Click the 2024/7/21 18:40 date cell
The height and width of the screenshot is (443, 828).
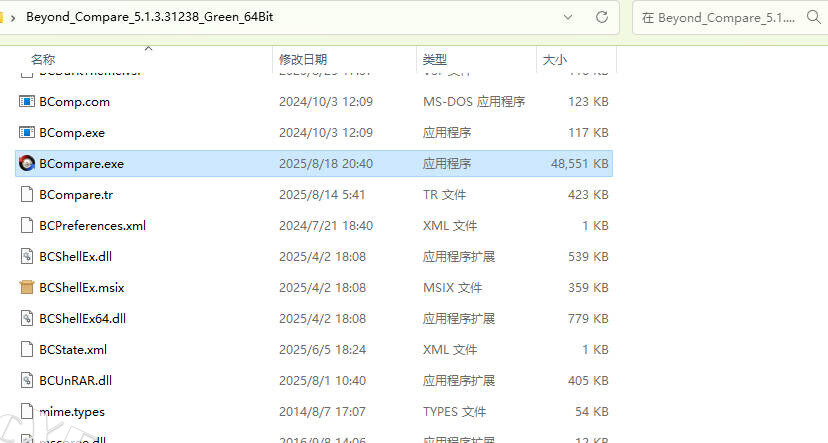pos(326,225)
